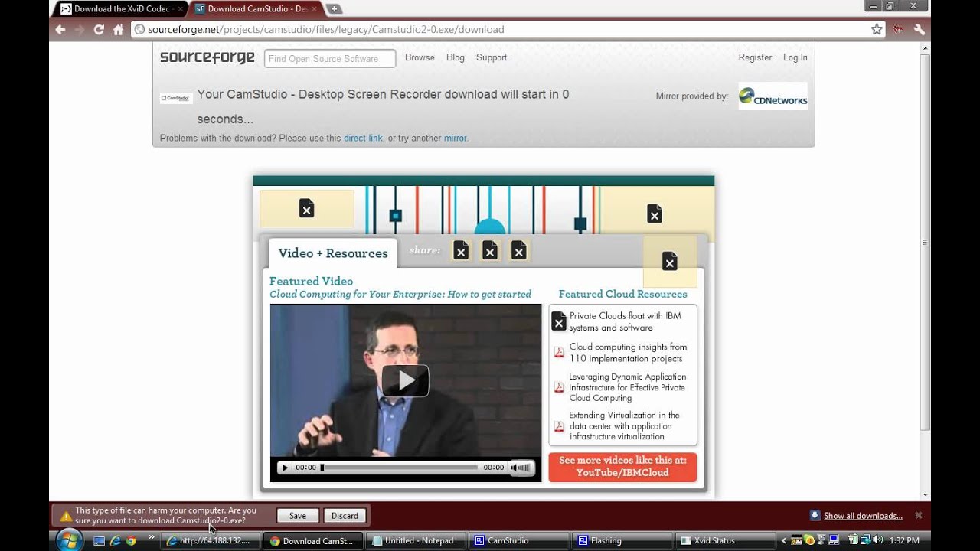Open the Support menu item

pyautogui.click(x=492, y=57)
